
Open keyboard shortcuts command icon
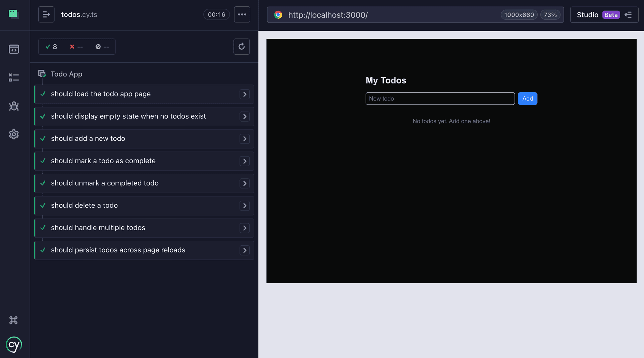[x=13, y=320]
